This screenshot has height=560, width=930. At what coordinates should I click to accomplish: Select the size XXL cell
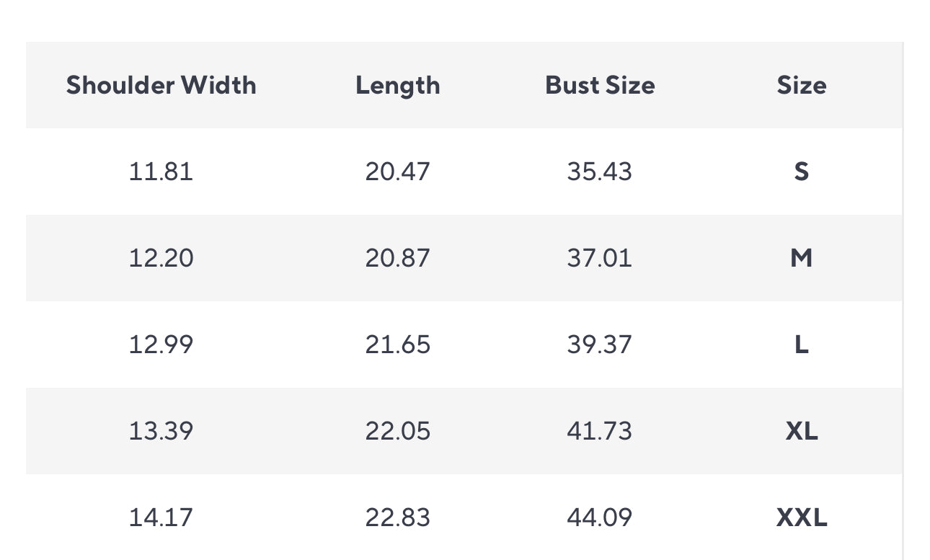pyautogui.click(x=802, y=517)
